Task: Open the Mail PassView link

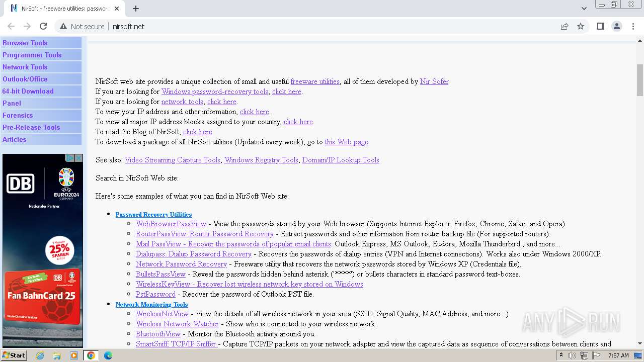Action: pyautogui.click(x=233, y=244)
